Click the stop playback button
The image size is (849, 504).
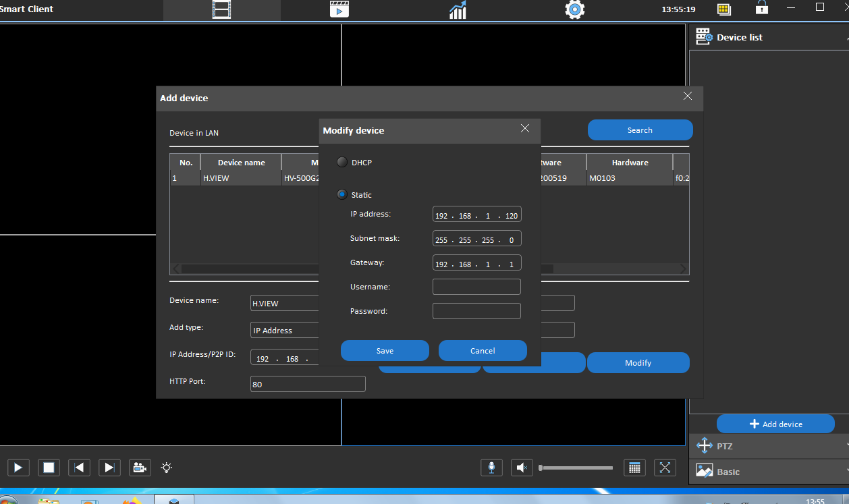coord(49,467)
